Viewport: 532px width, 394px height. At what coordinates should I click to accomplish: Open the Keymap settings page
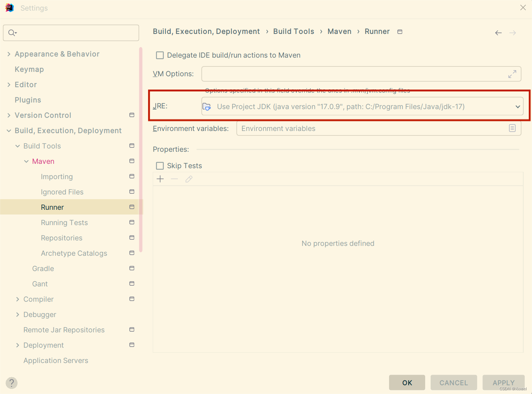[29, 69]
